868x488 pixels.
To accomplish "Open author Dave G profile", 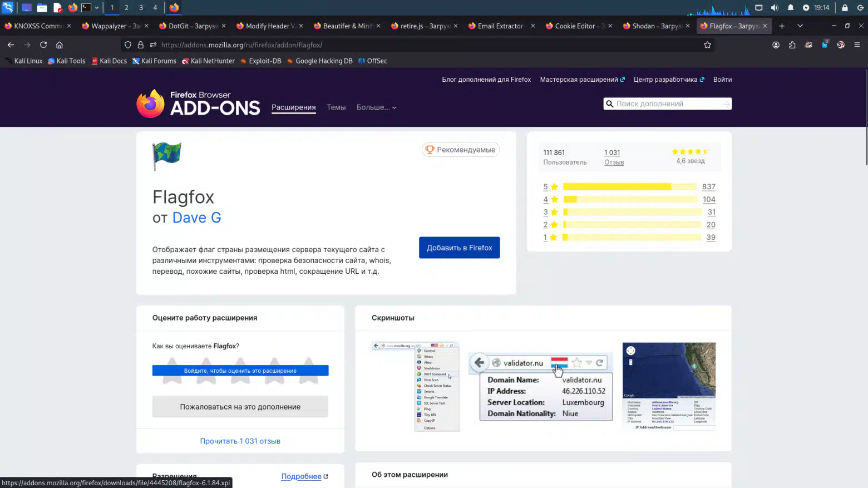I will [x=196, y=218].
